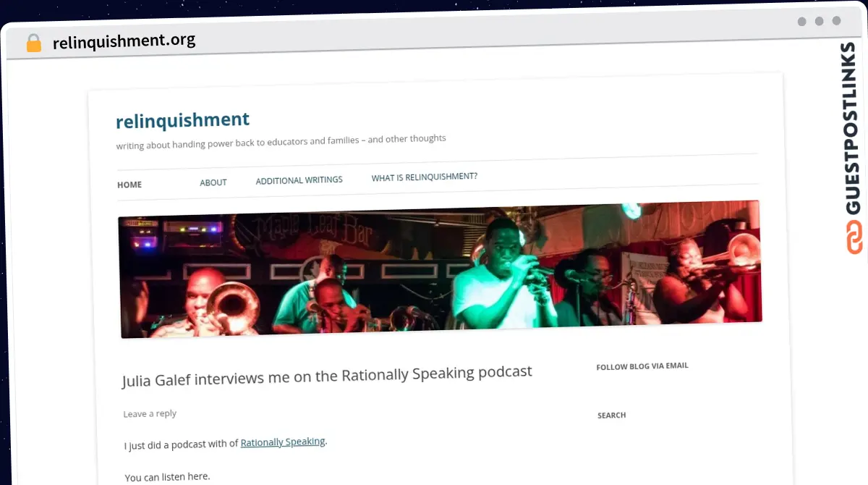The image size is (868, 485).
Task: Click the middle gray window dot
Action: [819, 22]
